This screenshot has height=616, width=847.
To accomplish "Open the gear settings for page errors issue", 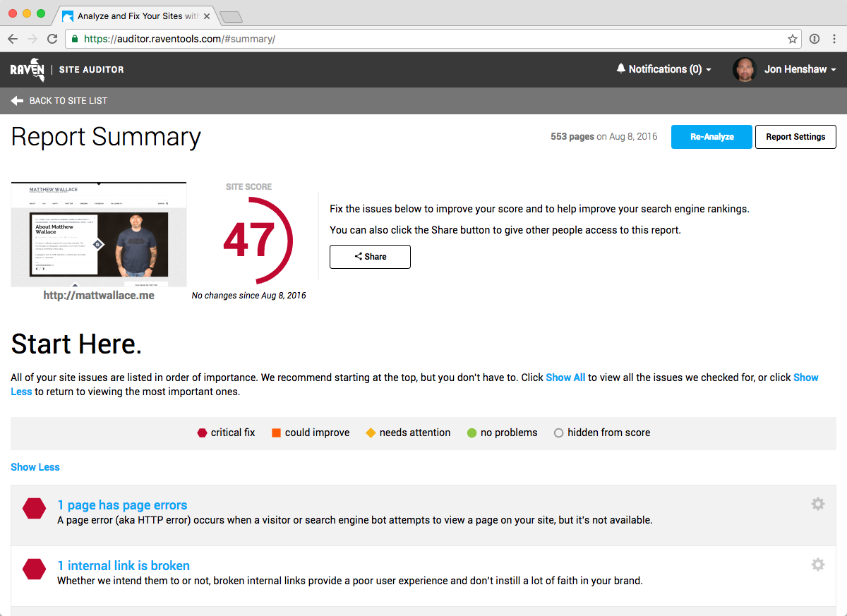I will 817,504.
